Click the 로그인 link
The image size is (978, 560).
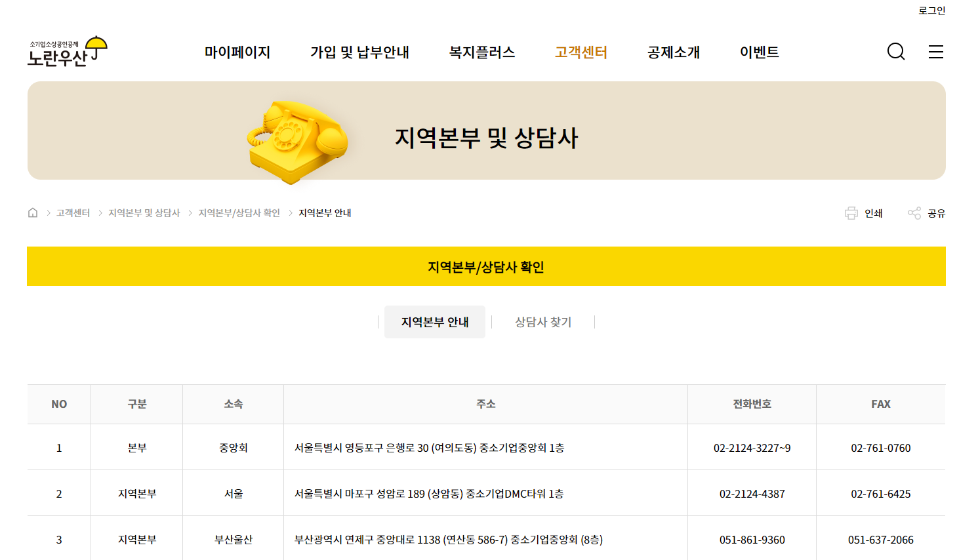click(931, 9)
